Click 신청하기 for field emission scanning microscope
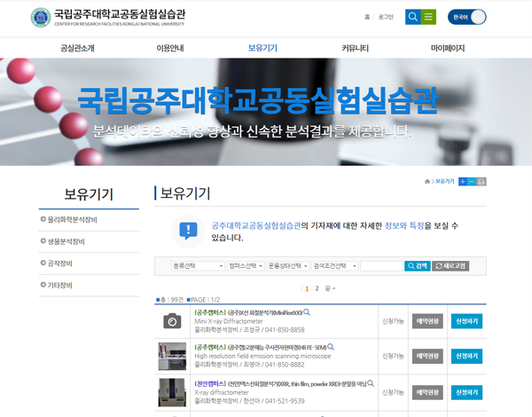The height and width of the screenshot is (417, 532). click(466, 356)
